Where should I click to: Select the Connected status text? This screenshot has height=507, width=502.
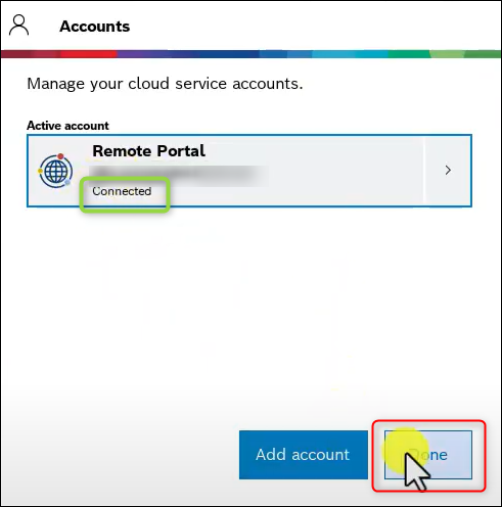(x=122, y=191)
